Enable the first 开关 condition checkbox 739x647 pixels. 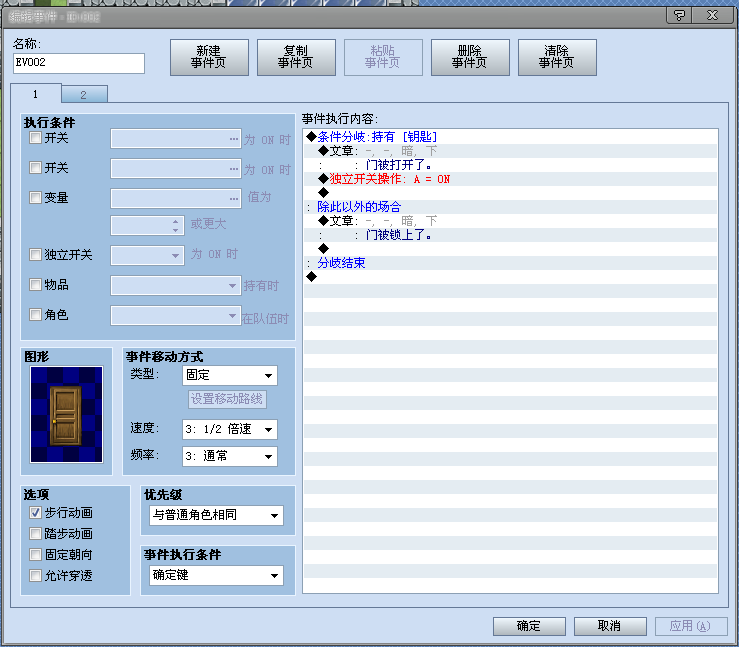(x=35, y=138)
